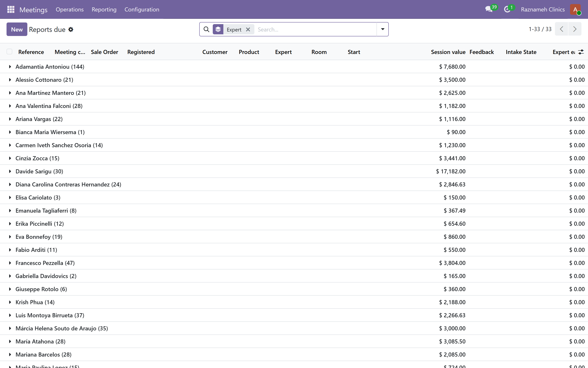Remove the Expert filter facet
Viewport: 588px width, 368px height.
coord(248,29)
